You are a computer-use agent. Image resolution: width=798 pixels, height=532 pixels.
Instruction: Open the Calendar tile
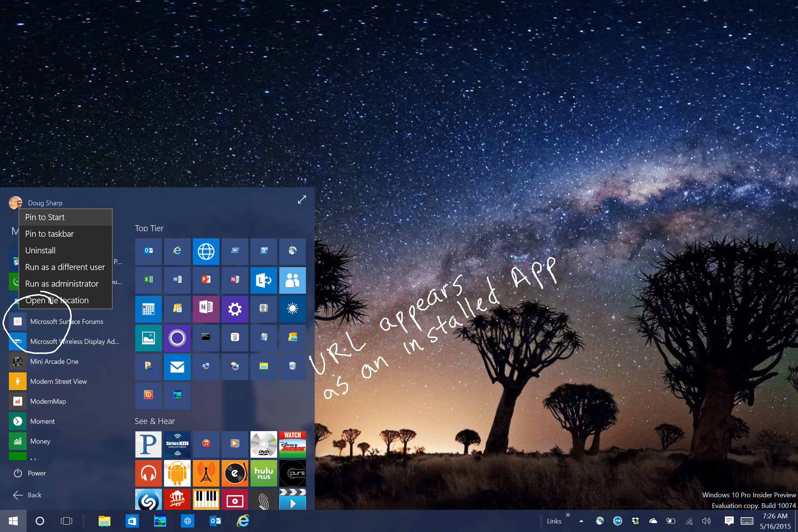tap(148, 309)
